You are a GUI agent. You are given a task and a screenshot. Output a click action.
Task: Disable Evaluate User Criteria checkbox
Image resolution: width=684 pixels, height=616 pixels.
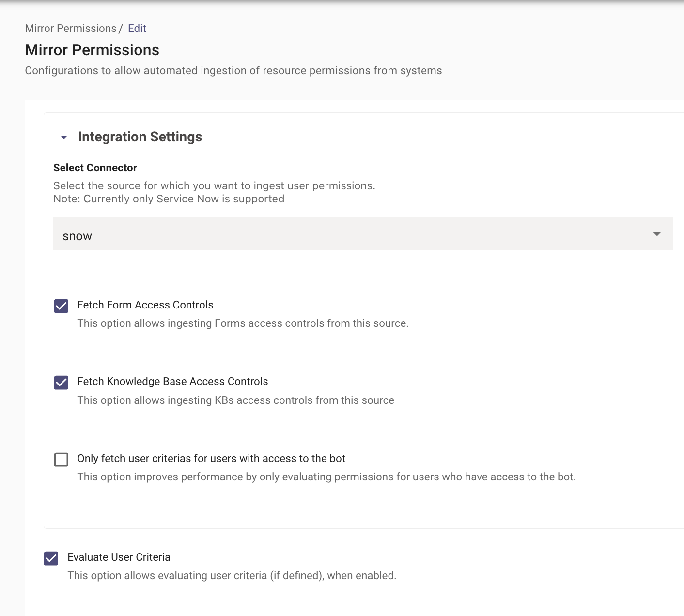click(x=51, y=558)
